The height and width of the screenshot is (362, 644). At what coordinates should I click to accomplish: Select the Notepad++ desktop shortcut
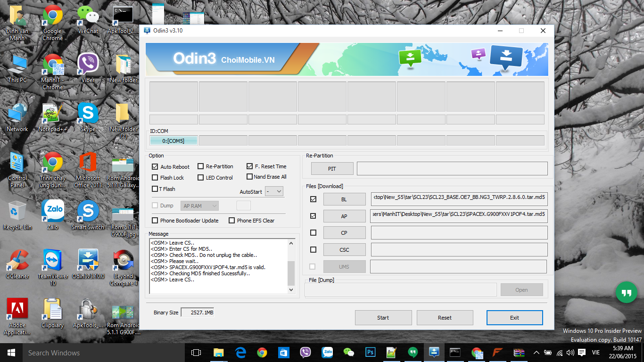pos(52,118)
